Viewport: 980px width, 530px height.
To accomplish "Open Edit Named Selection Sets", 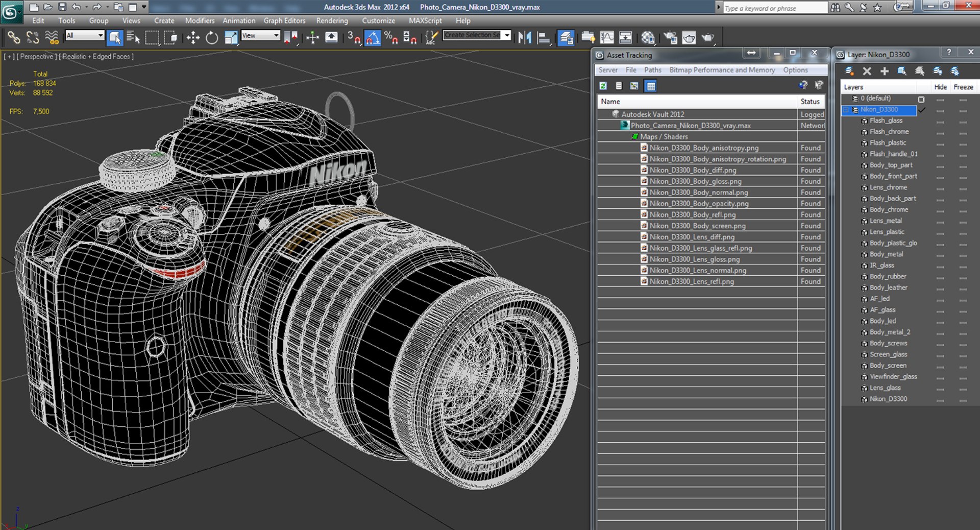I will click(x=431, y=37).
